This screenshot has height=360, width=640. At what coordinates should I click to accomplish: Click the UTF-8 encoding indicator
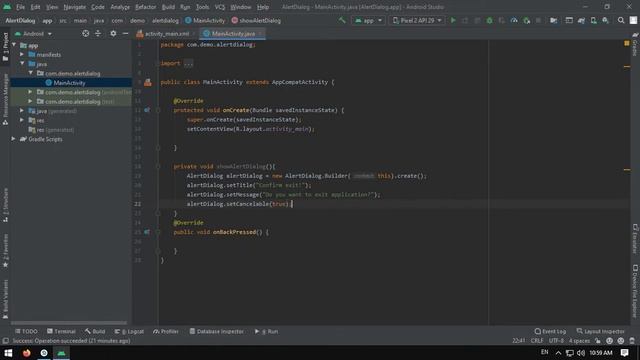556,341
